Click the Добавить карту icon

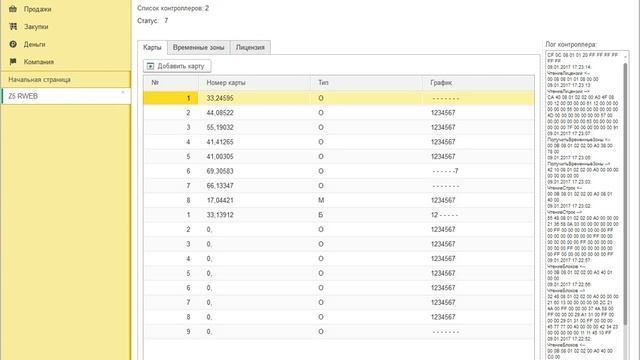tap(151, 66)
